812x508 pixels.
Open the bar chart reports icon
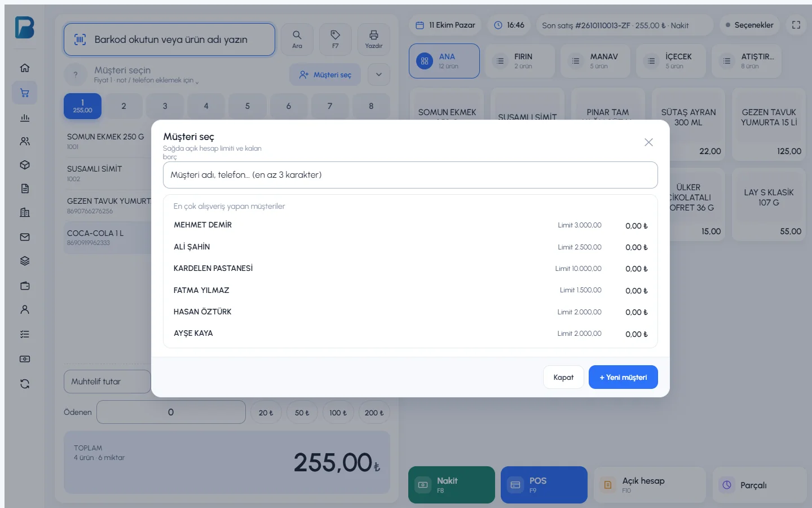pos(25,117)
